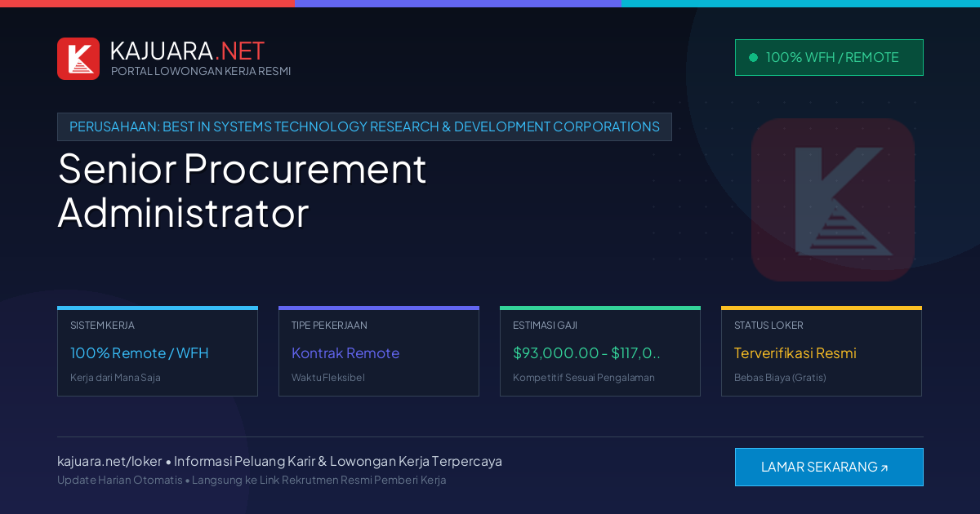Open the kajuara.net/loker link text
980x514 pixels.
[x=109, y=461]
